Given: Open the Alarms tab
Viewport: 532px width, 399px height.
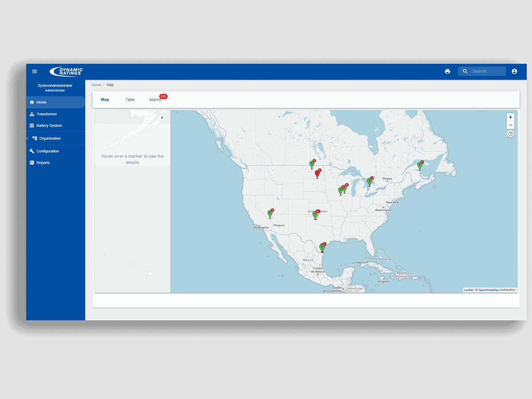Looking at the screenshot, I should pyautogui.click(x=155, y=100).
